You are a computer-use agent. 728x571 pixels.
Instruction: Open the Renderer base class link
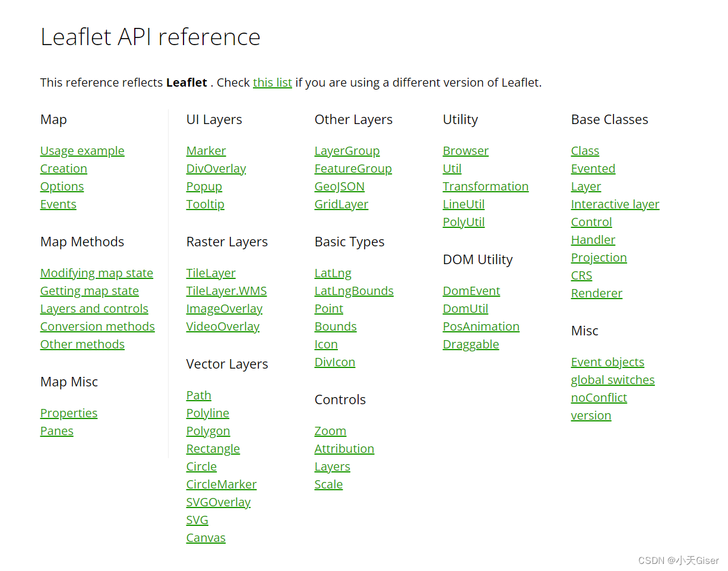[x=596, y=293]
